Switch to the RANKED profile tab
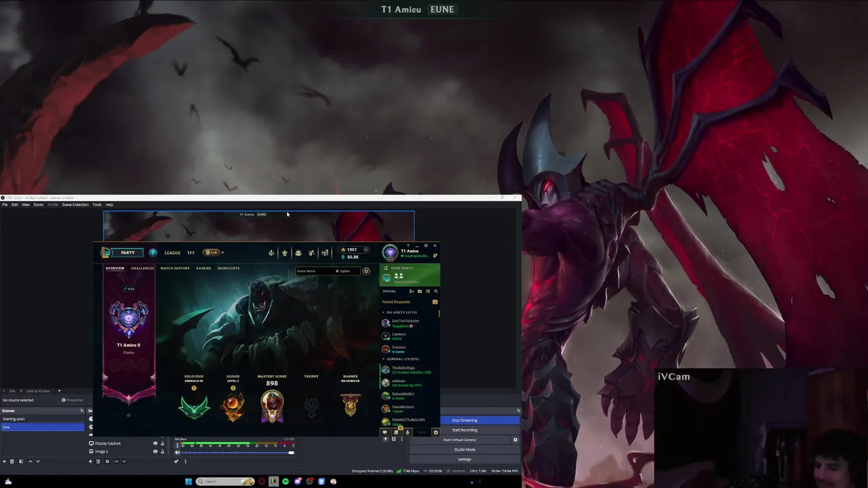Screen dimensions: 868x488 click(x=203, y=268)
